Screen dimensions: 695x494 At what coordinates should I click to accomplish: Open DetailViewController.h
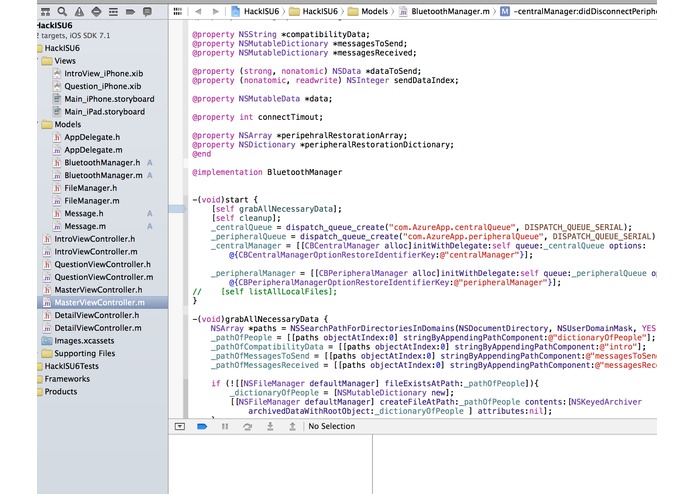tap(91, 315)
